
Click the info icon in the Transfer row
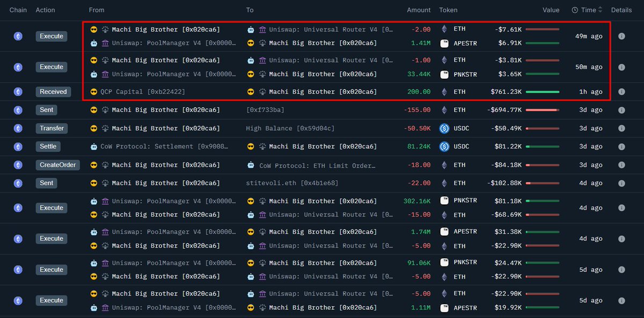[621, 128]
